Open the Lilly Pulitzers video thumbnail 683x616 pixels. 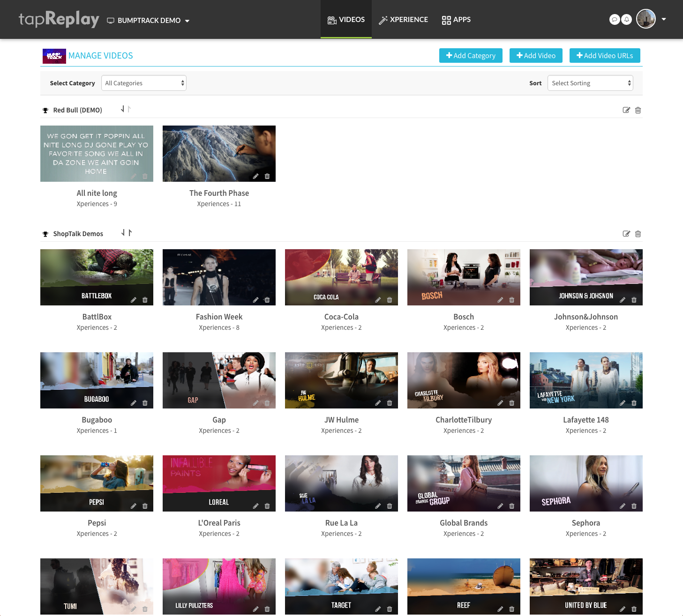pos(219,586)
